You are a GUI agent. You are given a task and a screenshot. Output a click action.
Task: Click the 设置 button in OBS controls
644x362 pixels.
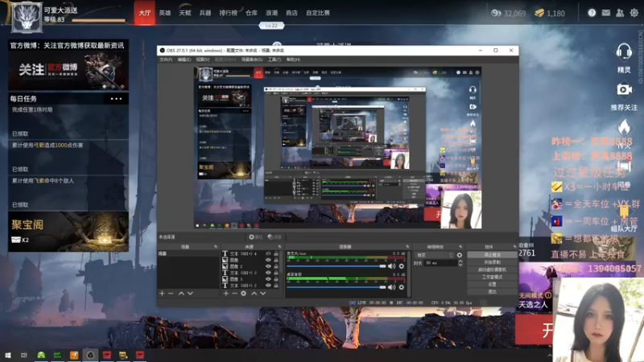[x=492, y=285]
